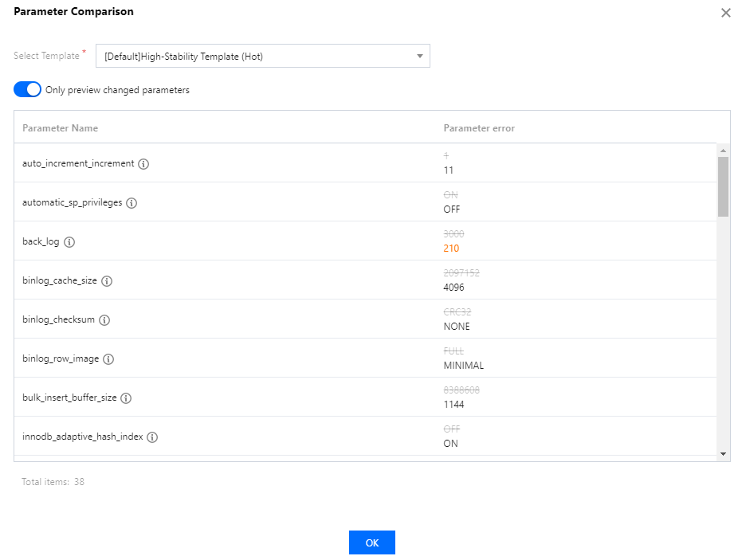Click the orange 210 back_log value
The height and width of the screenshot is (560, 742).
451,249
